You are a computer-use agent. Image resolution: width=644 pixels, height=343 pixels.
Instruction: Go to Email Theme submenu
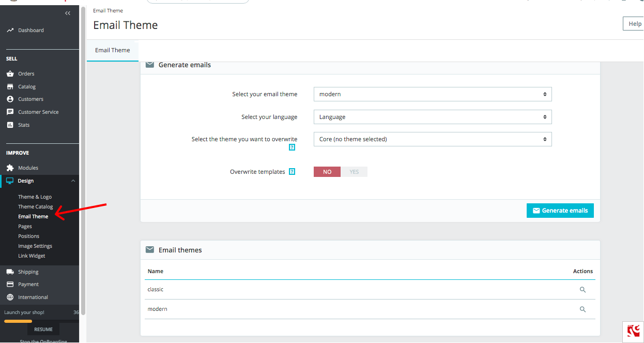click(33, 217)
